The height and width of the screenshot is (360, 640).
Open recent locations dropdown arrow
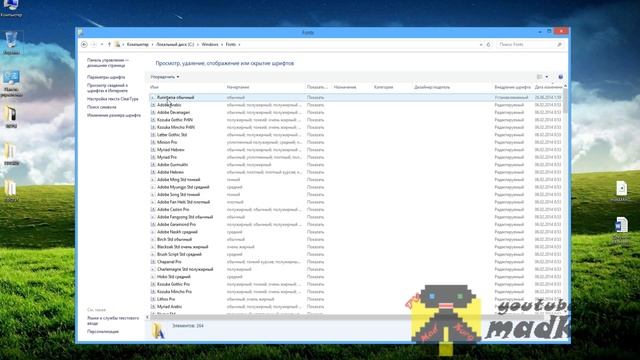102,44
